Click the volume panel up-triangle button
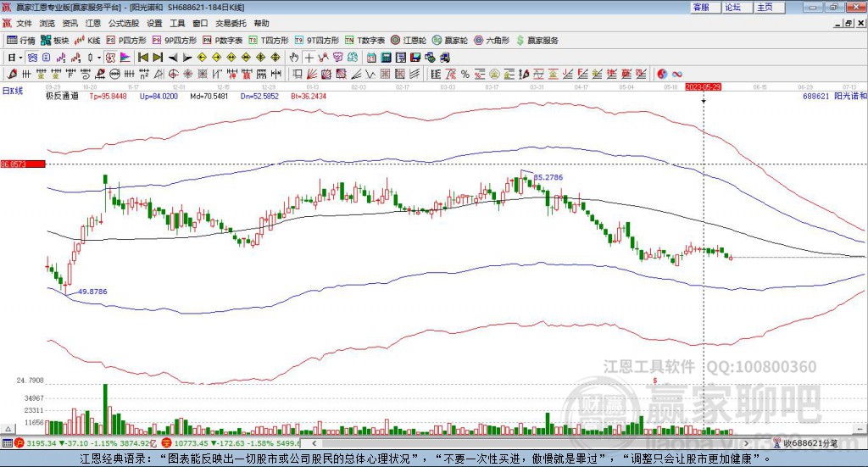 [8, 430]
